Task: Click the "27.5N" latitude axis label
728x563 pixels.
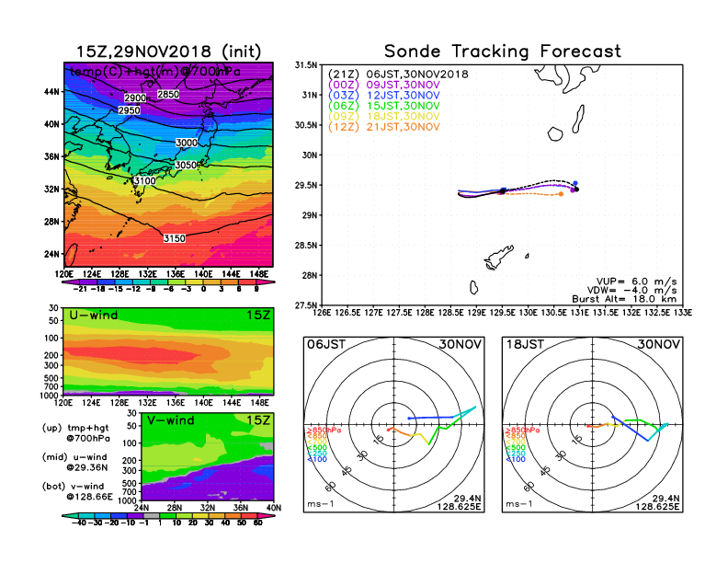Action: coord(306,305)
